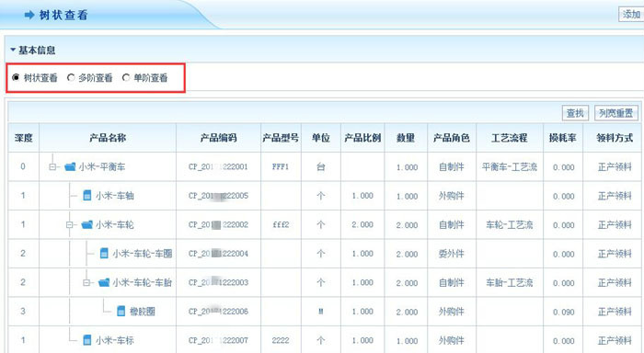Select the 小米-车轮 row name
Screen dimensions: 644x353
115,224
